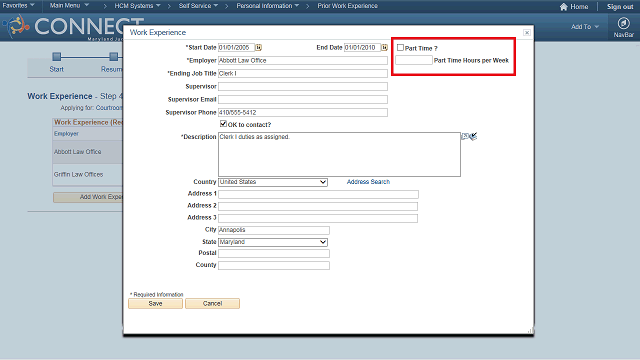Expand the State dropdown
The image size is (640, 360).
click(273, 242)
